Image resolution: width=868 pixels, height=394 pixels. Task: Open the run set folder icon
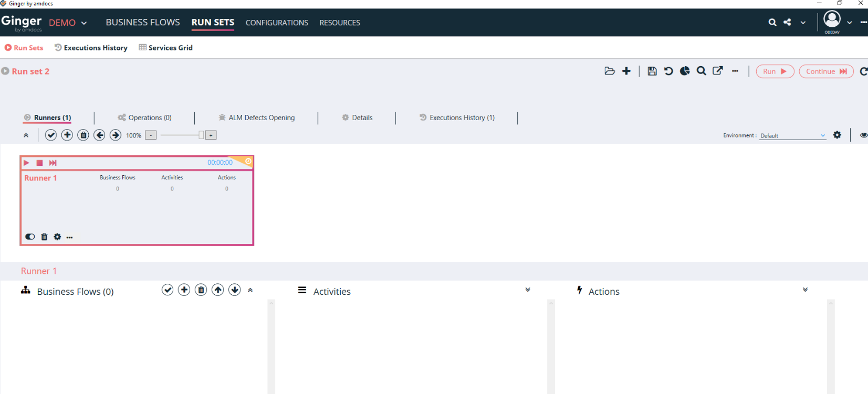click(609, 71)
